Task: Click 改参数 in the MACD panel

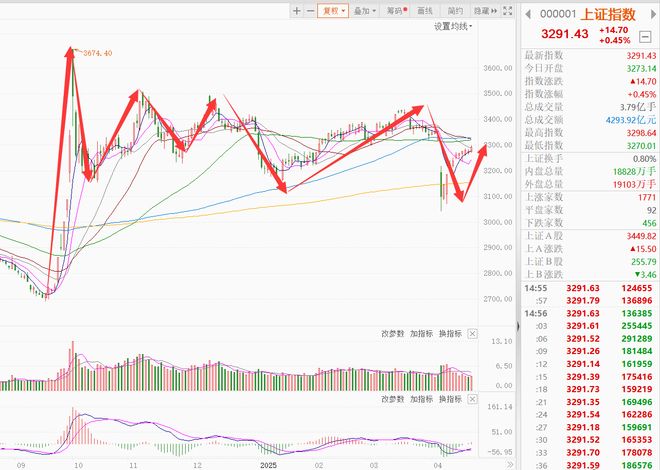Action: 392,399
